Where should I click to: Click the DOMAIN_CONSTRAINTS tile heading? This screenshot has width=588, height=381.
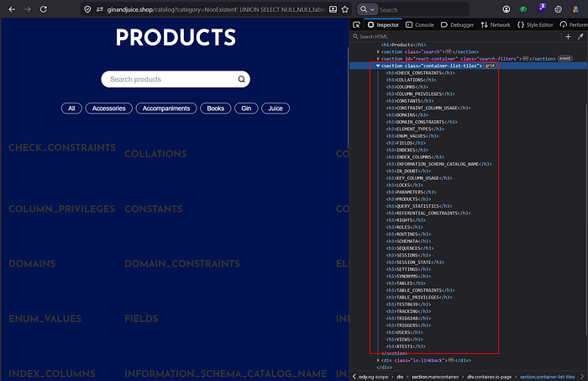182,264
